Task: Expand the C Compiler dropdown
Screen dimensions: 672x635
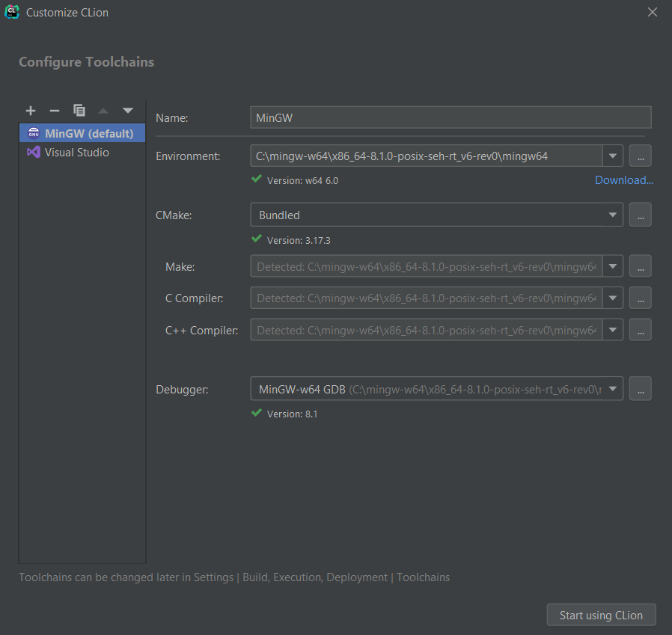Action: pyautogui.click(x=613, y=298)
